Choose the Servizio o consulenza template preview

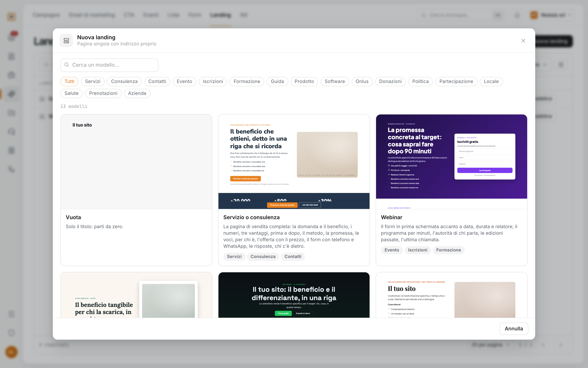(294, 162)
